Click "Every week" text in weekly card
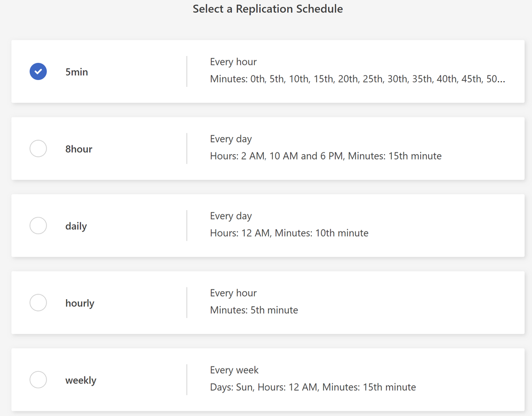This screenshot has width=532, height=416. pos(234,370)
